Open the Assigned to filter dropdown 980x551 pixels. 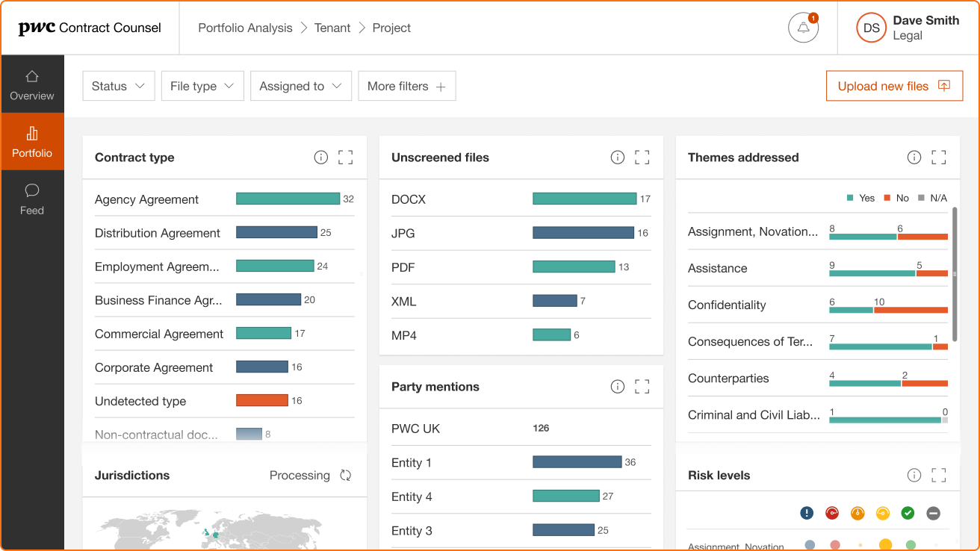pyautogui.click(x=300, y=86)
